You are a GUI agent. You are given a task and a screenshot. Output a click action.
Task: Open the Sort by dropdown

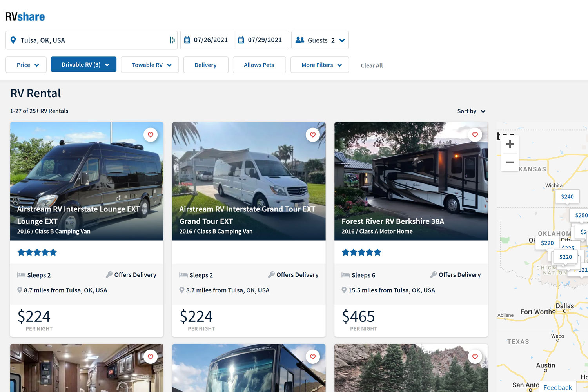pyautogui.click(x=471, y=111)
